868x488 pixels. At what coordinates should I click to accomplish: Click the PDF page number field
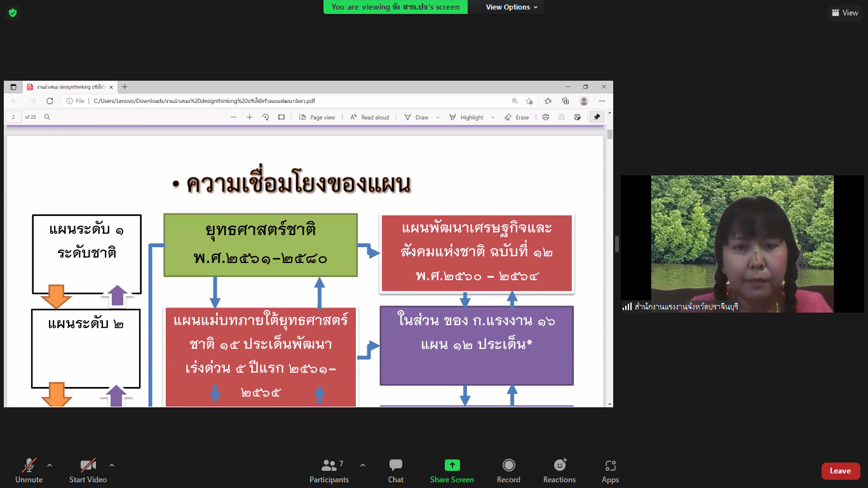13,118
